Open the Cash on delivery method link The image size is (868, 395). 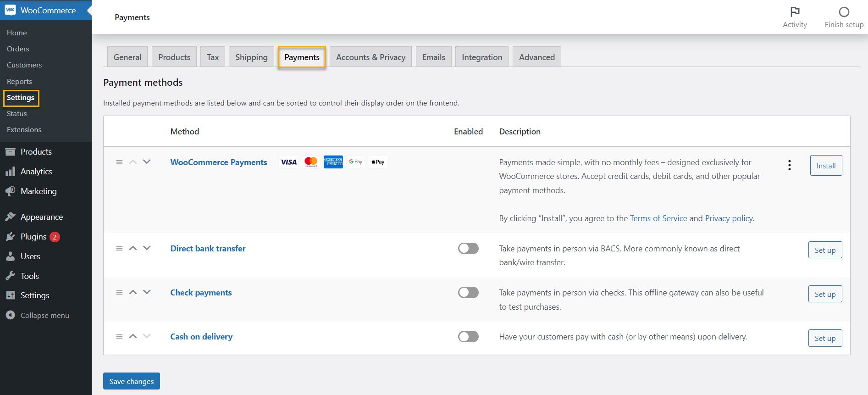pyautogui.click(x=202, y=336)
